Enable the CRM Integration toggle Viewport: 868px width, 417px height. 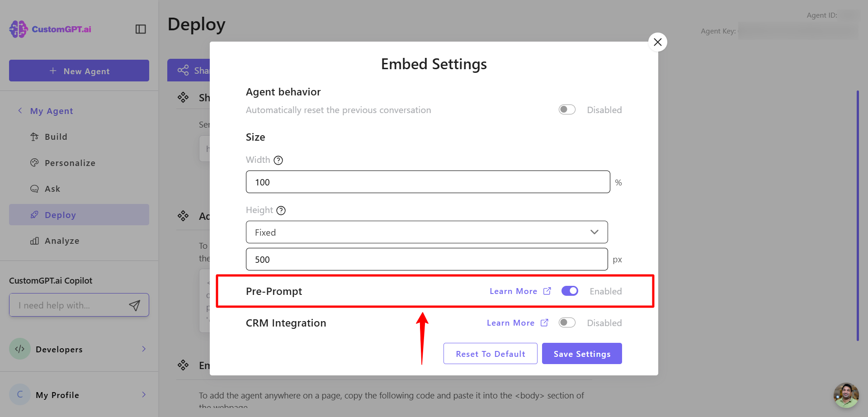[567, 323]
